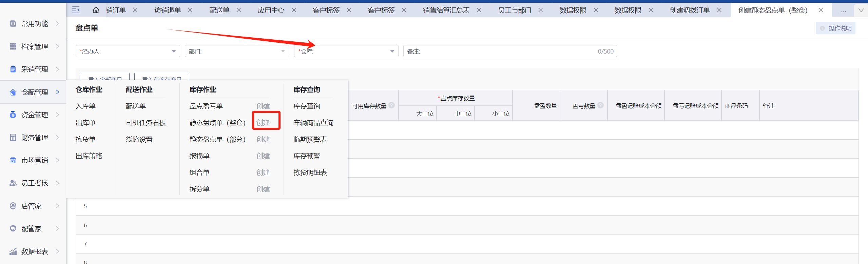This screenshot has width=868, height=264.
Task: Open 档案管理 sidebar module
Action: coord(34,46)
